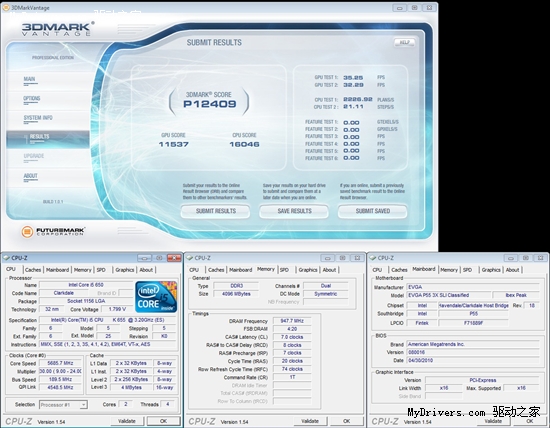Click the CPU TEST 1 value 2226.92
The image size is (550, 428).
click(358, 99)
